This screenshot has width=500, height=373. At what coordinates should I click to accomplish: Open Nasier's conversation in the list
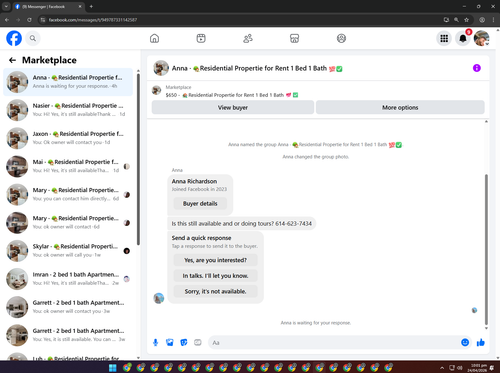[x=68, y=110]
